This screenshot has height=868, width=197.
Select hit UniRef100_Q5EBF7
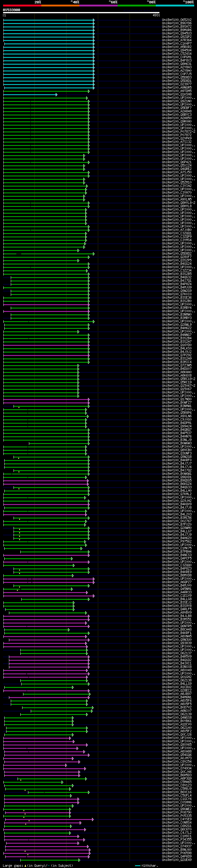(x=177, y=108)
